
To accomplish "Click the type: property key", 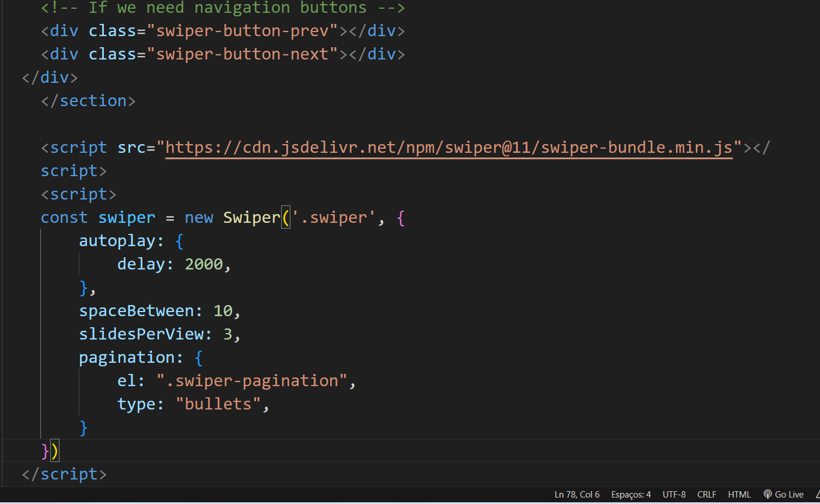I will [141, 404].
